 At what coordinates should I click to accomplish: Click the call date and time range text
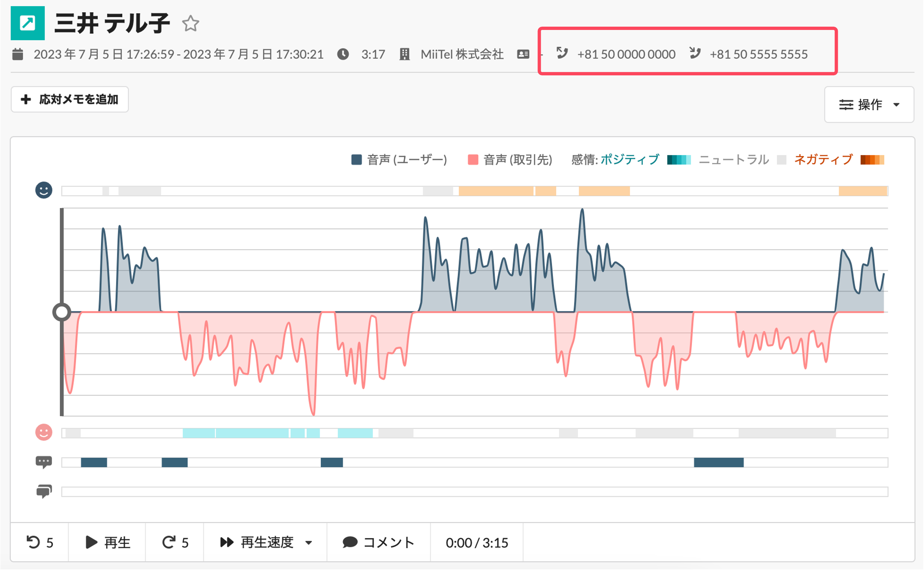[179, 54]
